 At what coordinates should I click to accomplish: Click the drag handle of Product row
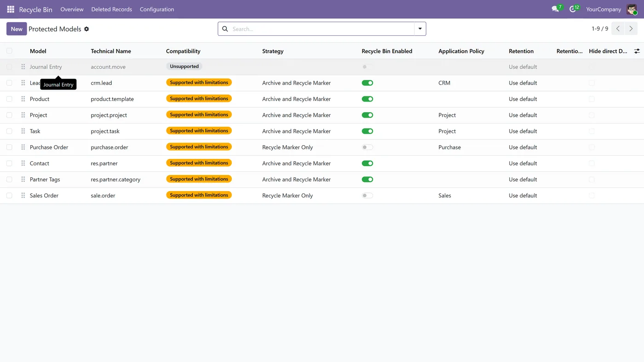tap(23, 99)
